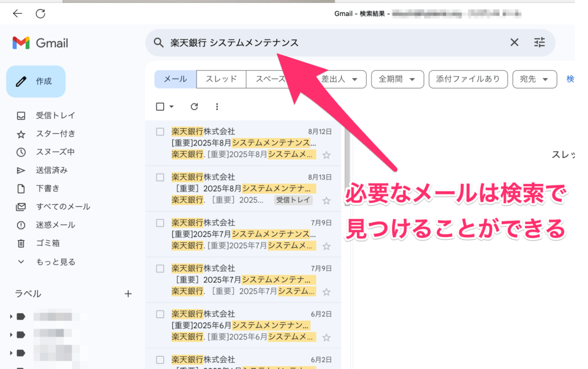Image resolution: width=588 pixels, height=369 pixels.
Task: Switch to the メール tab
Action: (176, 79)
